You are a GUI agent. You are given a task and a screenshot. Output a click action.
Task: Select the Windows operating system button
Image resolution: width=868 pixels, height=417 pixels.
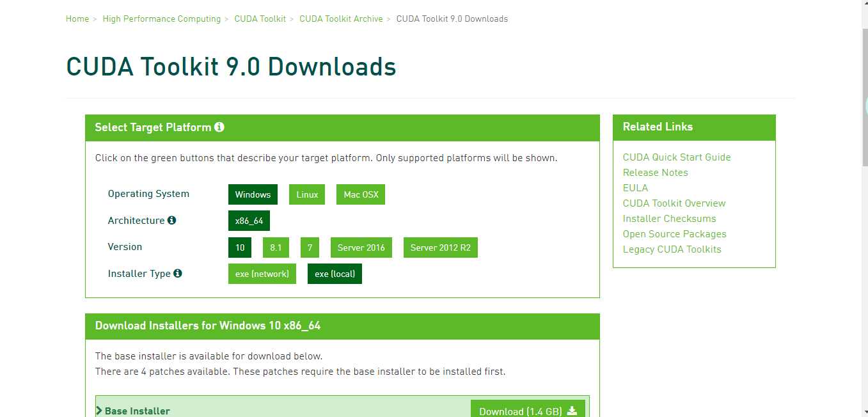pyautogui.click(x=253, y=194)
